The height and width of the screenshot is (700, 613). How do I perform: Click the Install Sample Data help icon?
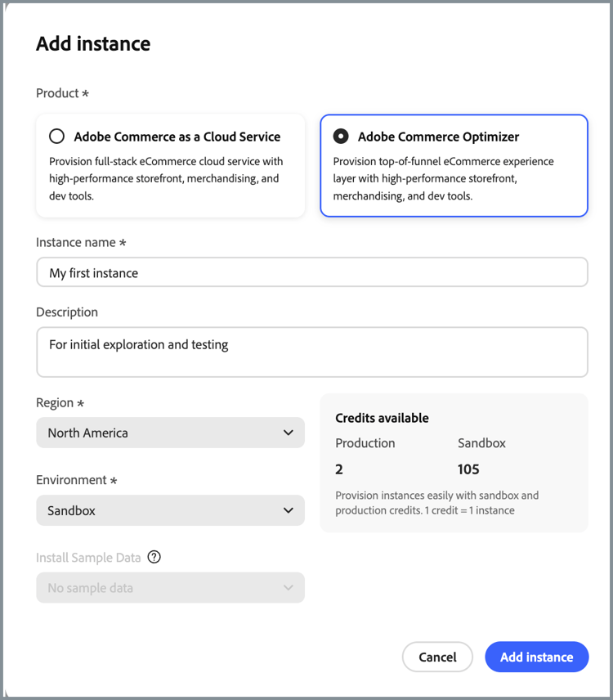tap(154, 557)
